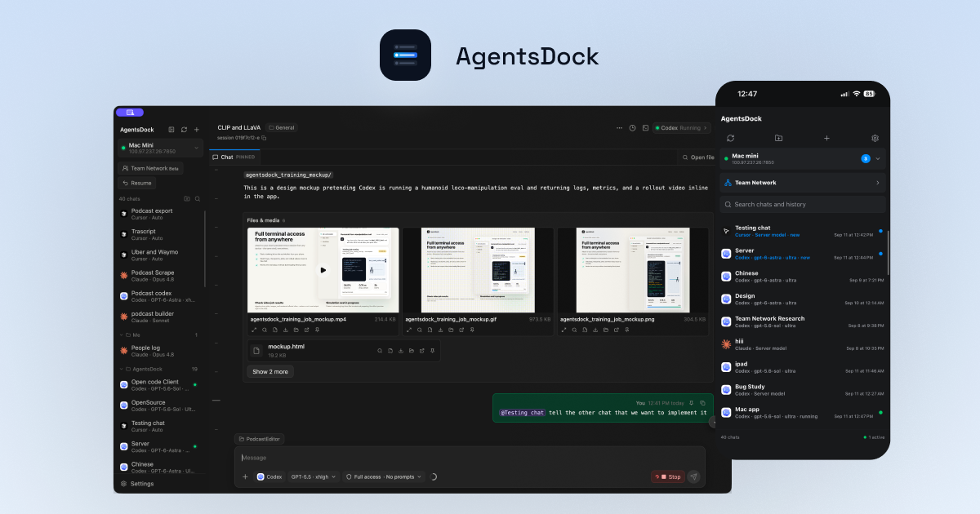Open the Design chat on phone
This screenshot has width=980, height=514.
click(803, 299)
